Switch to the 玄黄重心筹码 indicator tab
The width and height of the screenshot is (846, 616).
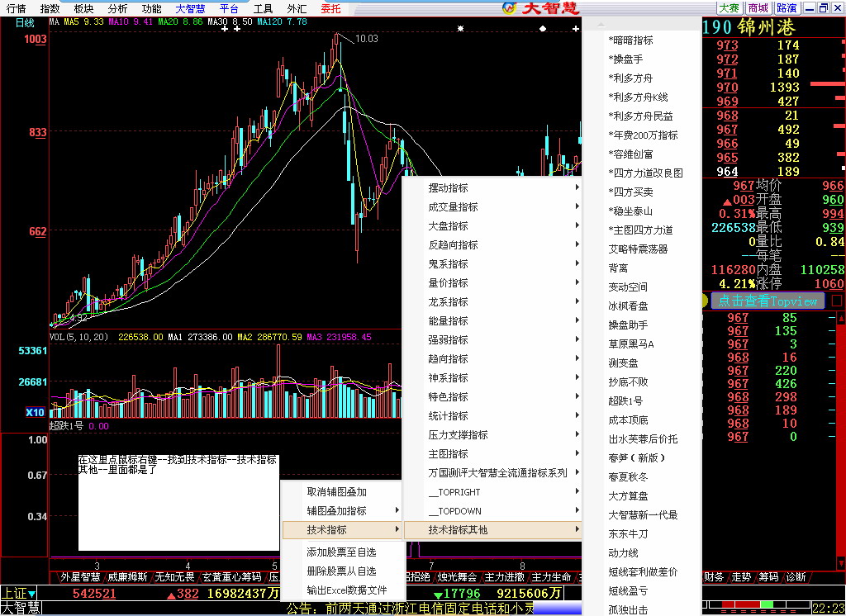coord(231,577)
